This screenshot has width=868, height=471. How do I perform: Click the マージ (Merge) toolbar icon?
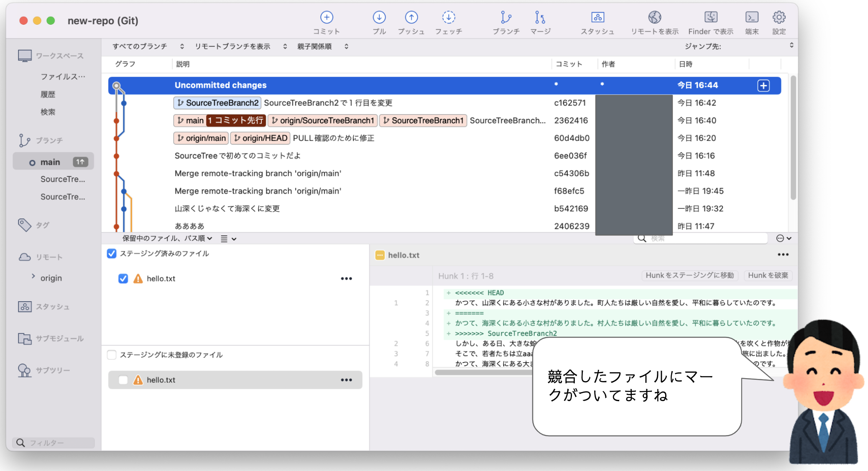(x=540, y=18)
